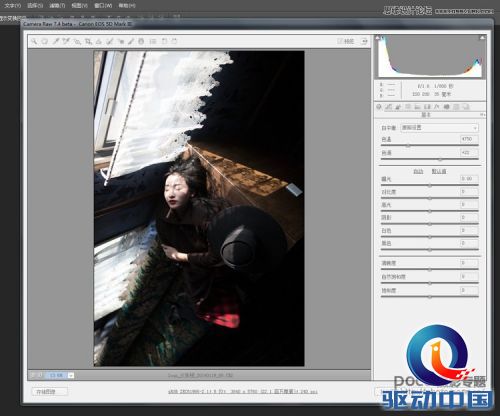This screenshot has height=416, width=500.
Task: Open workflow options link below preview
Action: coord(242,391)
